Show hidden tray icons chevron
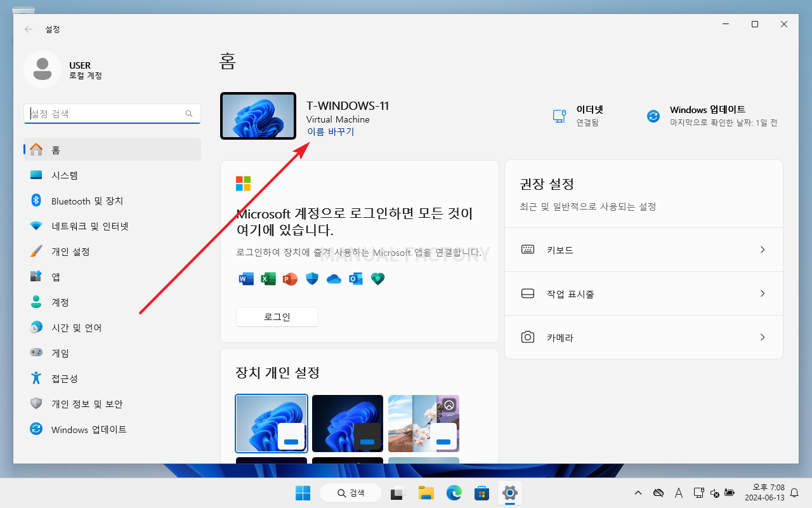Screen dimensions: 812x508 click(638, 493)
